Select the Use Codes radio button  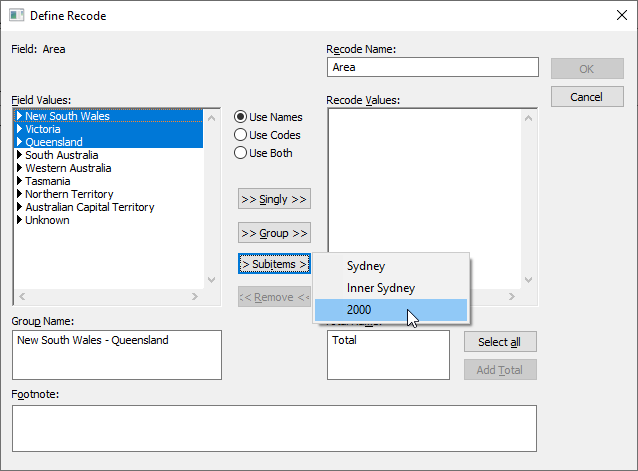[x=241, y=135]
